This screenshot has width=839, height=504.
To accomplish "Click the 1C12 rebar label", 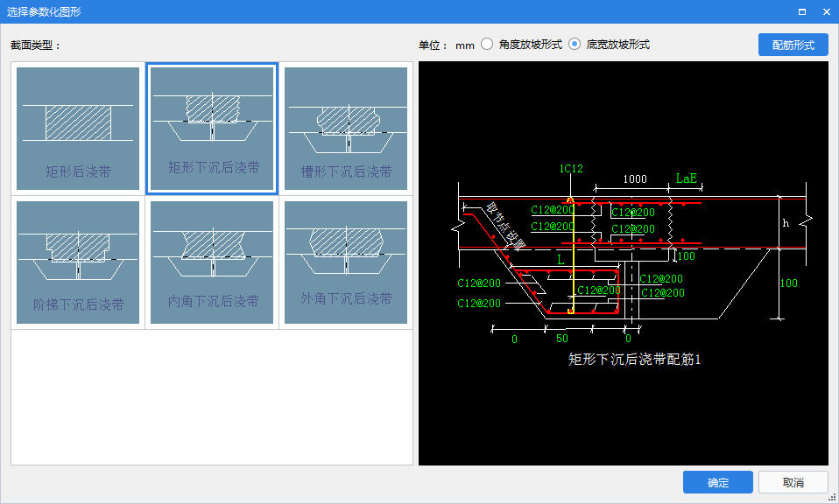I will (x=571, y=168).
